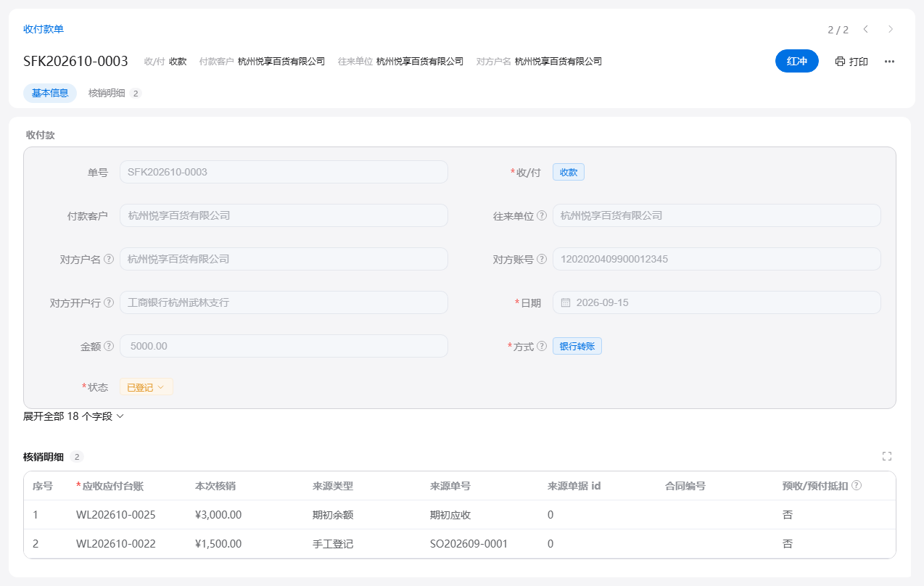Click the 金额 field showing 5000.00
This screenshot has width=924, height=586.
pos(284,346)
